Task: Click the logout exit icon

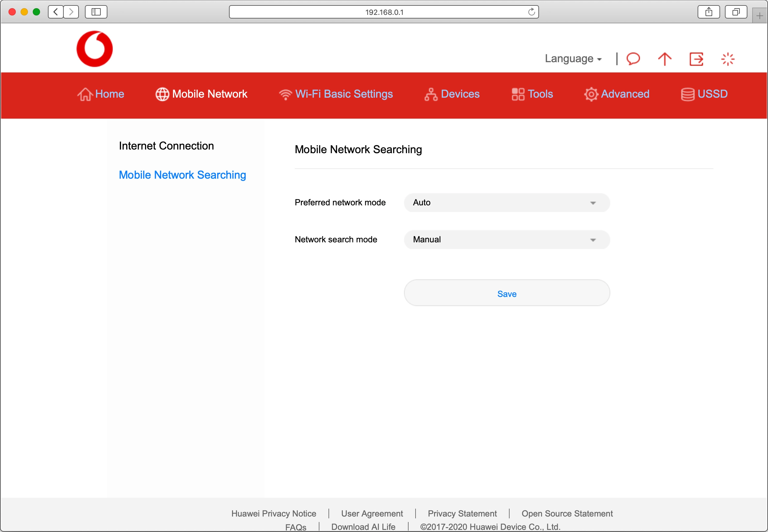Action: pos(696,59)
